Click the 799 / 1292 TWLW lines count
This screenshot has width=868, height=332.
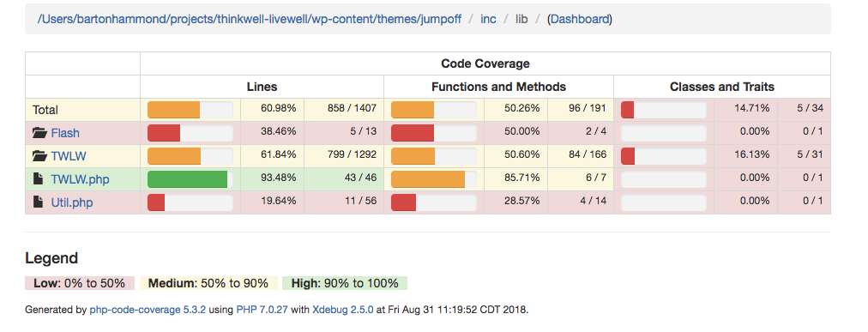click(x=352, y=155)
